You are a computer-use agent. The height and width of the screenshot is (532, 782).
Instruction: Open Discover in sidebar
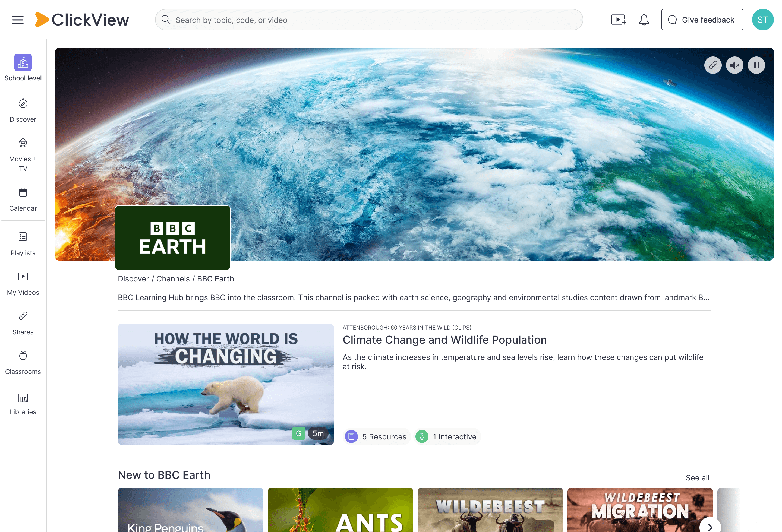23,110
